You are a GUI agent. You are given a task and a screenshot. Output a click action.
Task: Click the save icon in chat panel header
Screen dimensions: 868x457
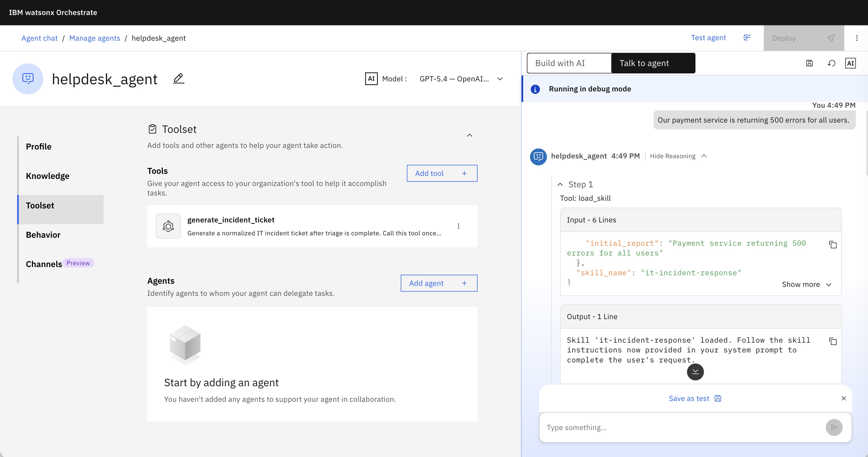[809, 63]
